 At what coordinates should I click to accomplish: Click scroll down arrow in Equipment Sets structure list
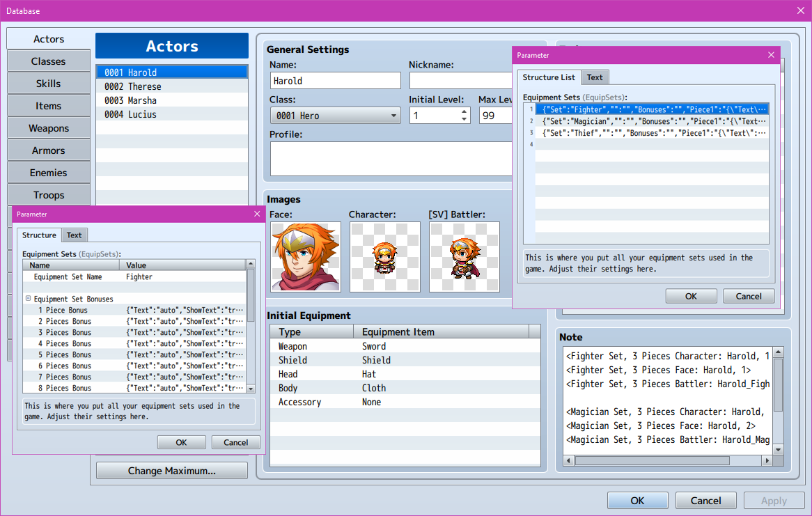tap(251, 389)
